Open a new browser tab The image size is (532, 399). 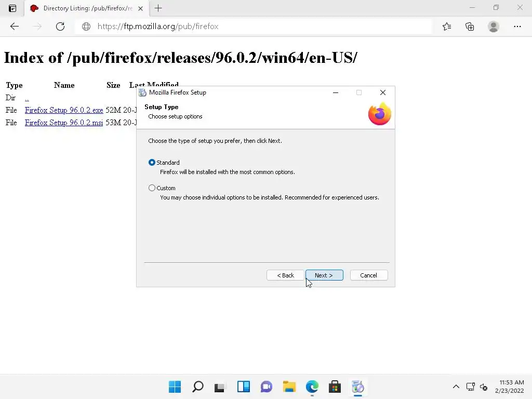tap(158, 8)
